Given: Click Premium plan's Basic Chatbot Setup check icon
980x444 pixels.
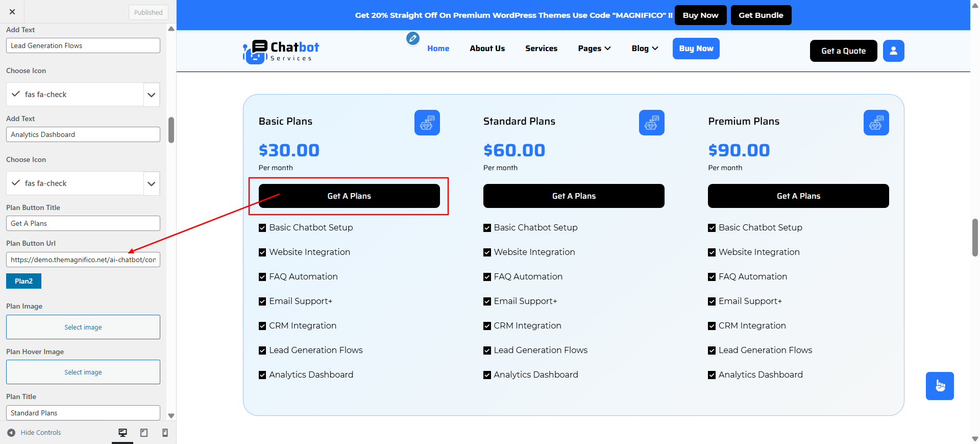Looking at the screenshot, I should click(x=712, y=228).
